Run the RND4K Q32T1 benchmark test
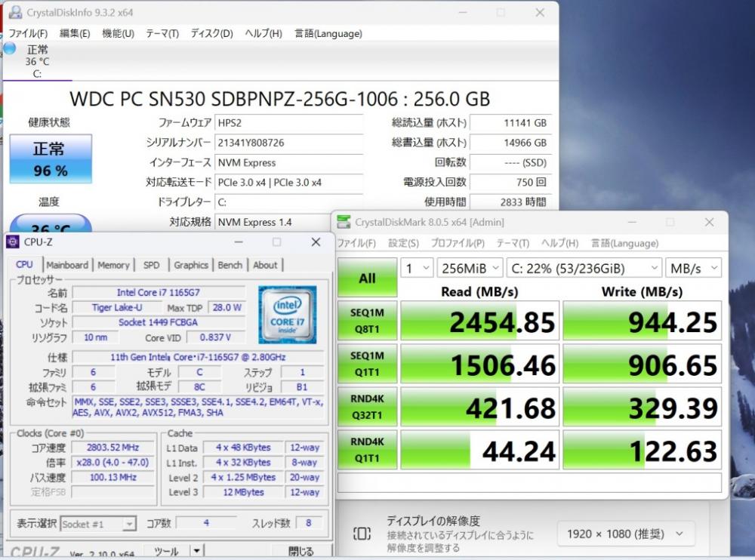This screenshot has width=755, height=560. coord(368,407)
